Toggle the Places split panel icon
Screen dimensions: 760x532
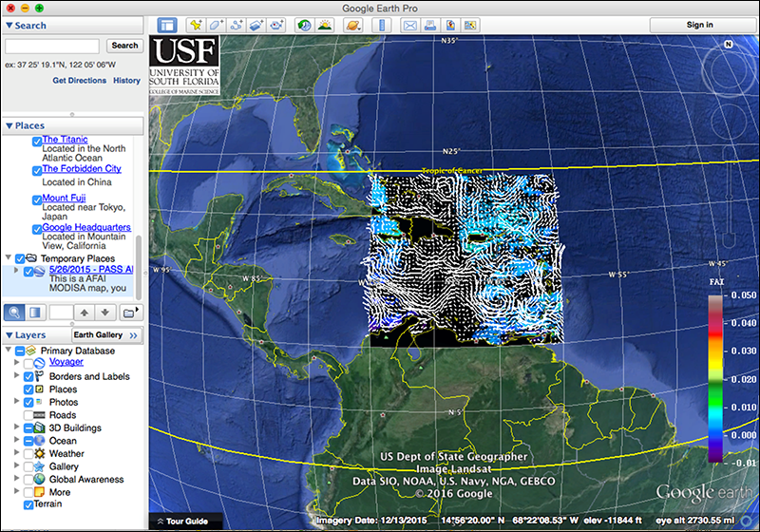(35, 313)
